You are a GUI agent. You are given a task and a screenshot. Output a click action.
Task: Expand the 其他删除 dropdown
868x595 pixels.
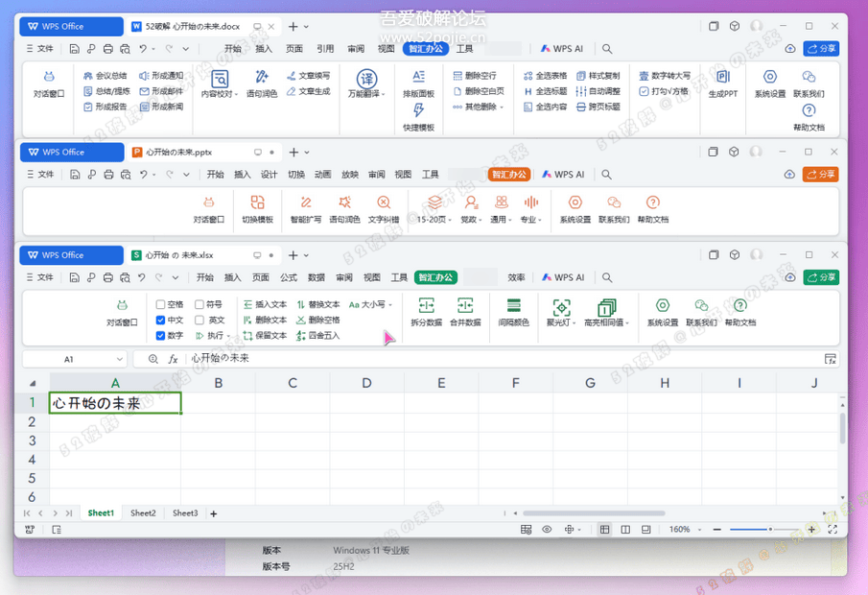pos(497,107)
